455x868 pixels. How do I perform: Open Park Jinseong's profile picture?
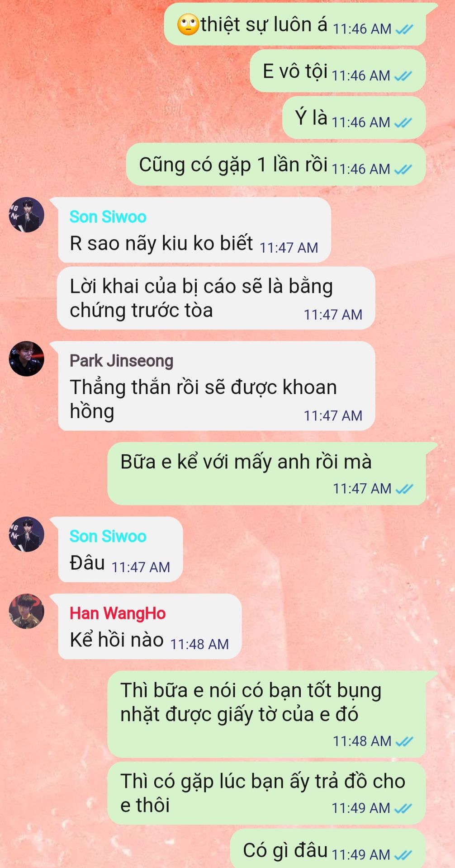pos(27,359)
